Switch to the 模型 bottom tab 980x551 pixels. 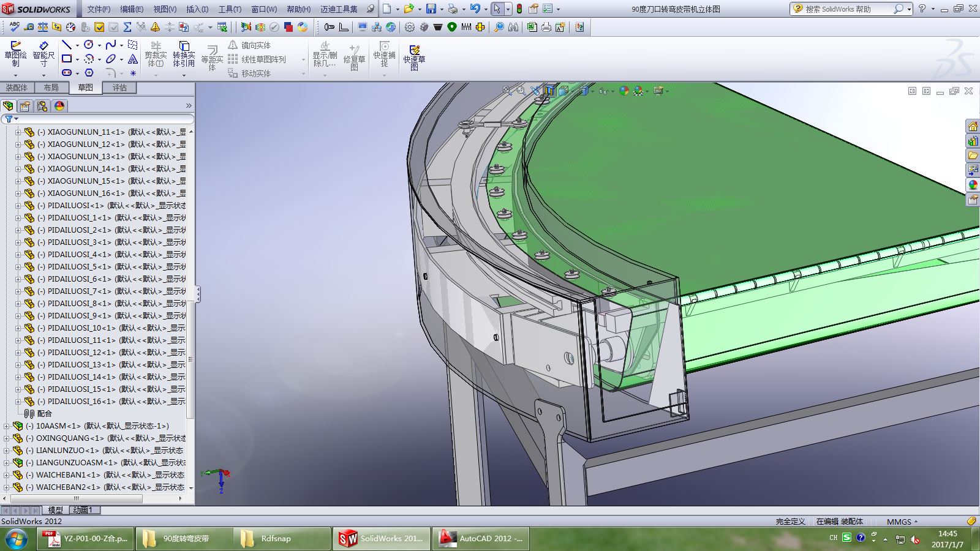point(55,509)
